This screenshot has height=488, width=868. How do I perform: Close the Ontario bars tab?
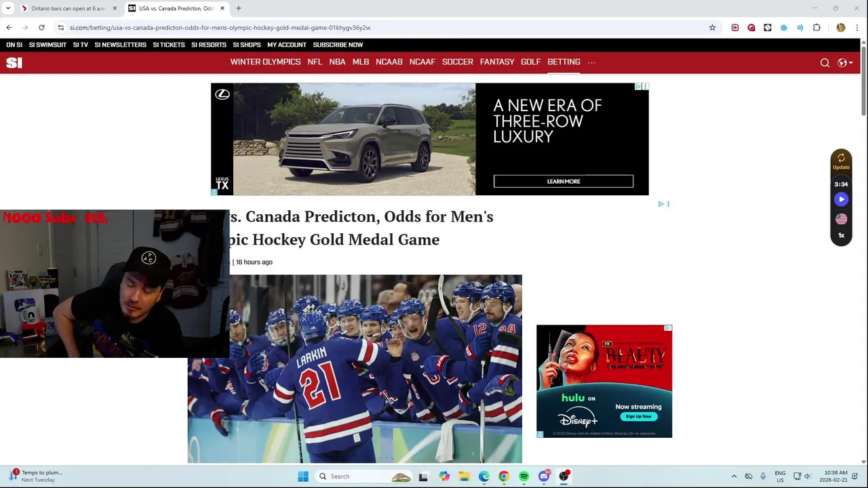point(115,8)
